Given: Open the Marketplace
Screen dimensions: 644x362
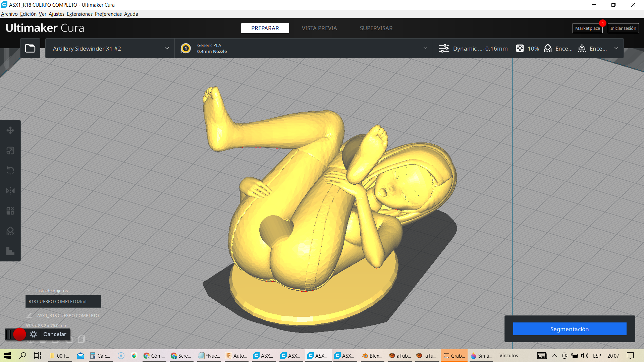Looking at the screenshot, I should (x=587, y=28).
